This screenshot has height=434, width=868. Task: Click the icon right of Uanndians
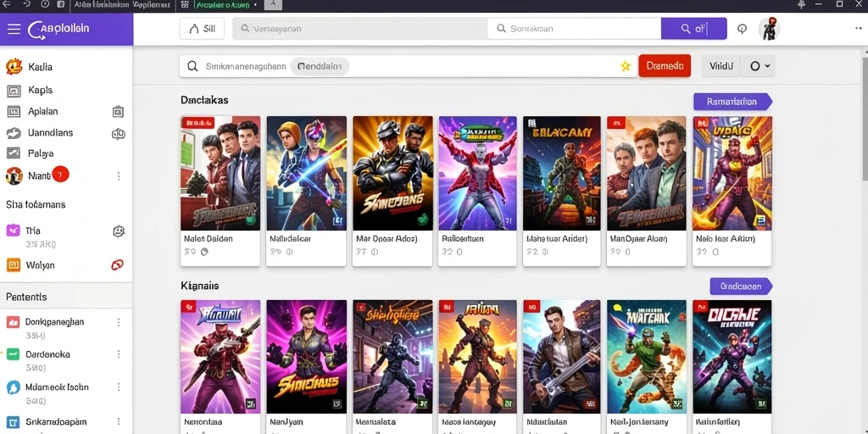pyautogui.click(x=119, y=133)
